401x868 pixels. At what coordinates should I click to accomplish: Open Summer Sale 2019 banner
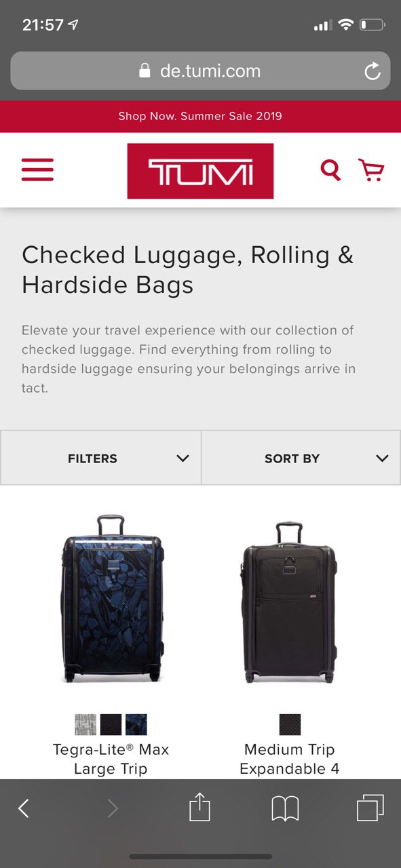pyautogui.click(x=200, y=116)
